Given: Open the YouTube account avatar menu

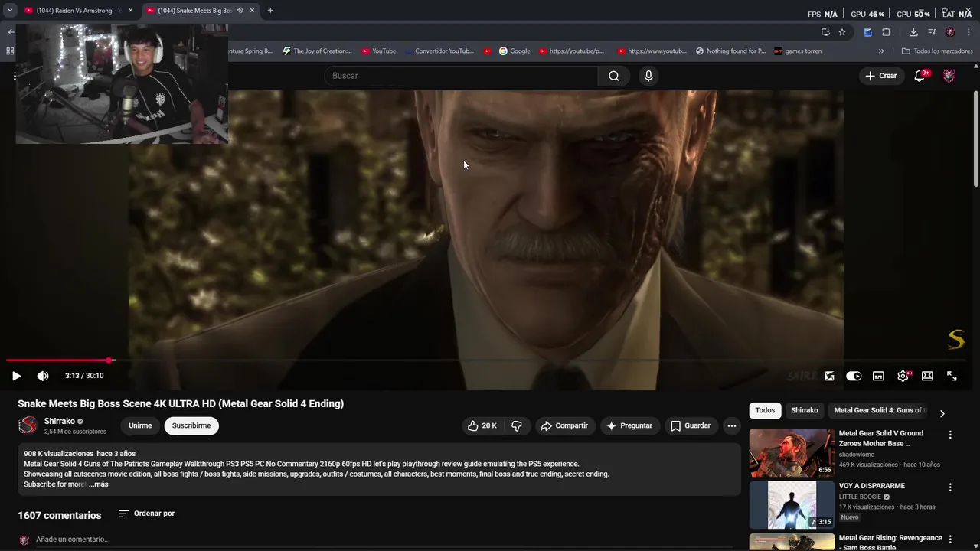Looking at the screenshot, I should pos(949,76).
